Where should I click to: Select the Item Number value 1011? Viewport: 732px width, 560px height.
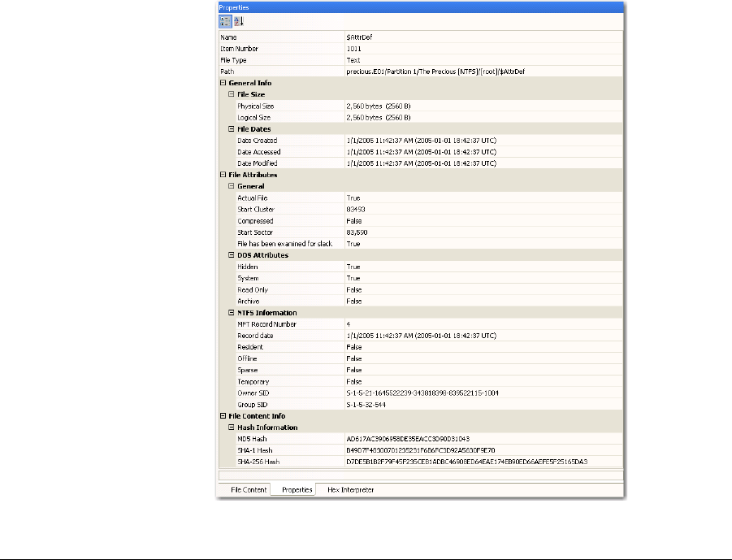[x=354, y=49]
